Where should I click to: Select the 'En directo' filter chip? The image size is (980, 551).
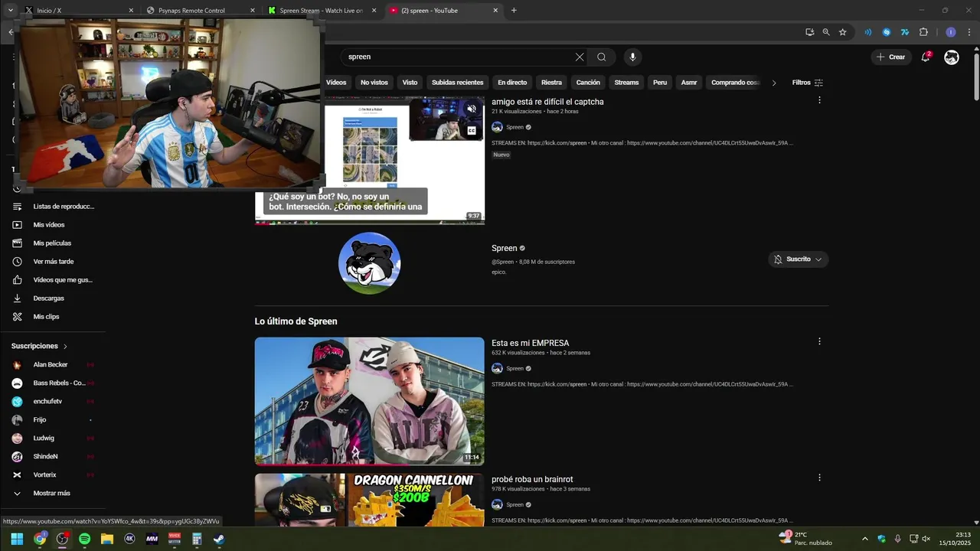[512, 83]
